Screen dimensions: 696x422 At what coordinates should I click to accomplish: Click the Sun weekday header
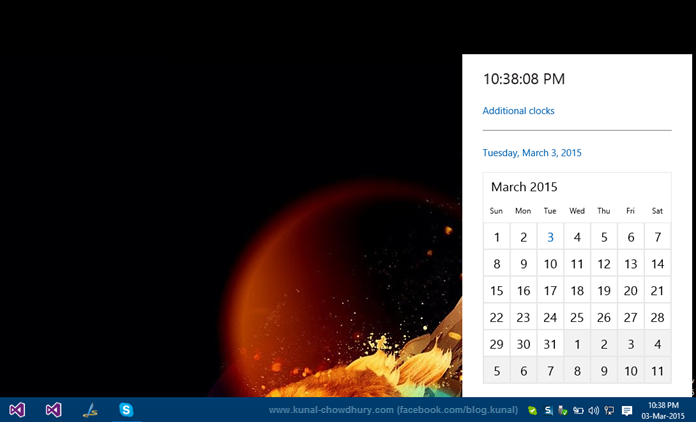tap(496, 211)
